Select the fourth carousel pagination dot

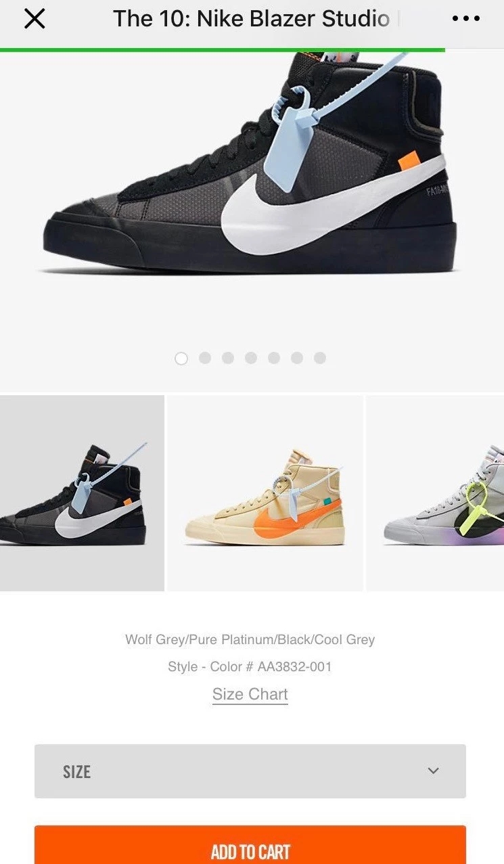click(251, 358)
